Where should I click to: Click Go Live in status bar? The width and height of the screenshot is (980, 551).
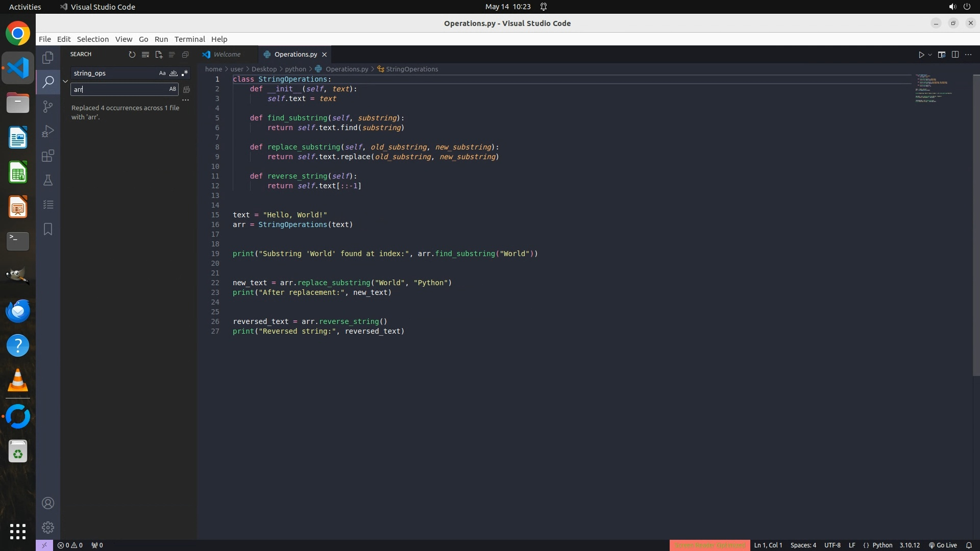(943, 545)
